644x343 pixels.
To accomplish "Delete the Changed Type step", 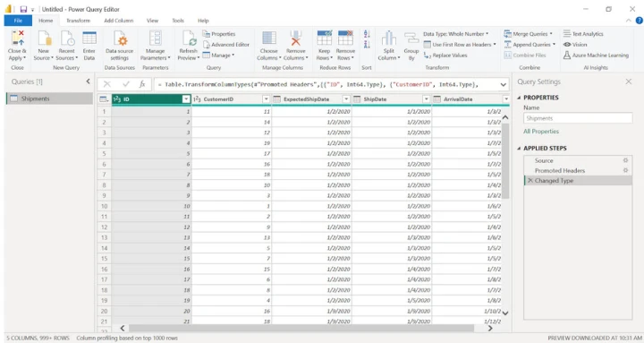I will click(530, 180).
